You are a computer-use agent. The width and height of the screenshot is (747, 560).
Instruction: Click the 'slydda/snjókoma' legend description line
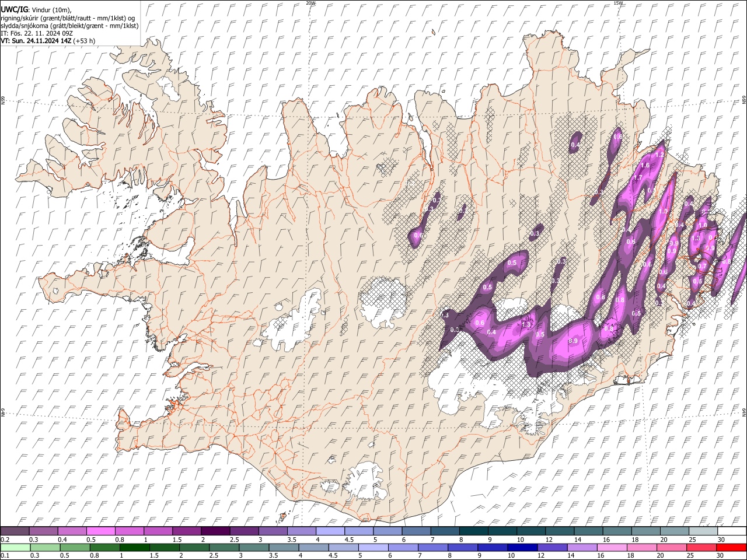coord(69,26)
